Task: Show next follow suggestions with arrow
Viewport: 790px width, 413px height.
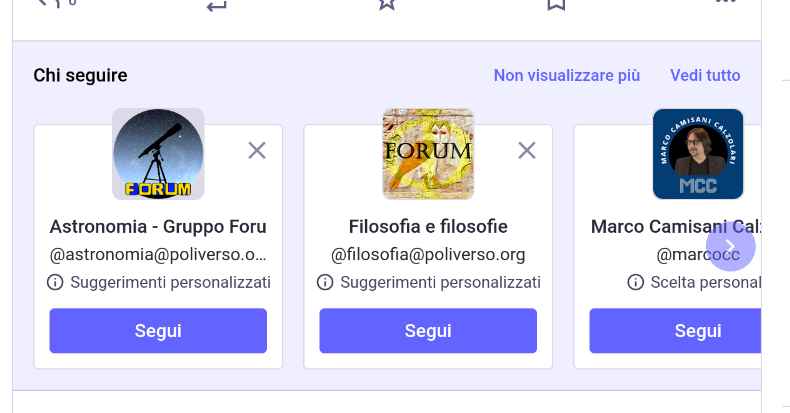Action: point(731,246)
